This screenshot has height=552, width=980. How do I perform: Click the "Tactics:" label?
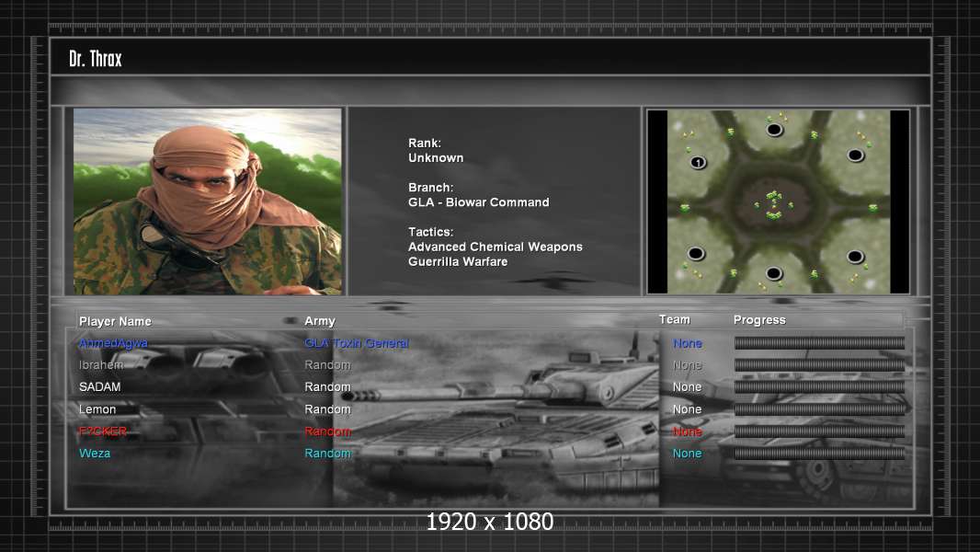pos(430,232)
